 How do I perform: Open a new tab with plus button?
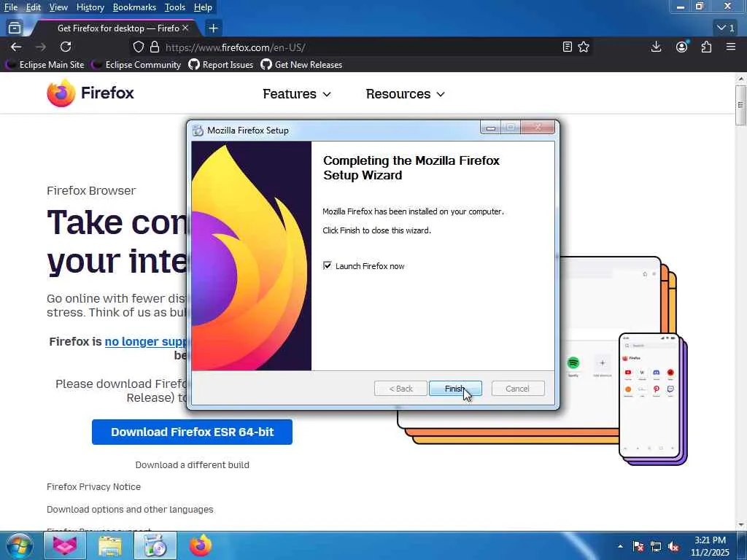pos(214,28)
